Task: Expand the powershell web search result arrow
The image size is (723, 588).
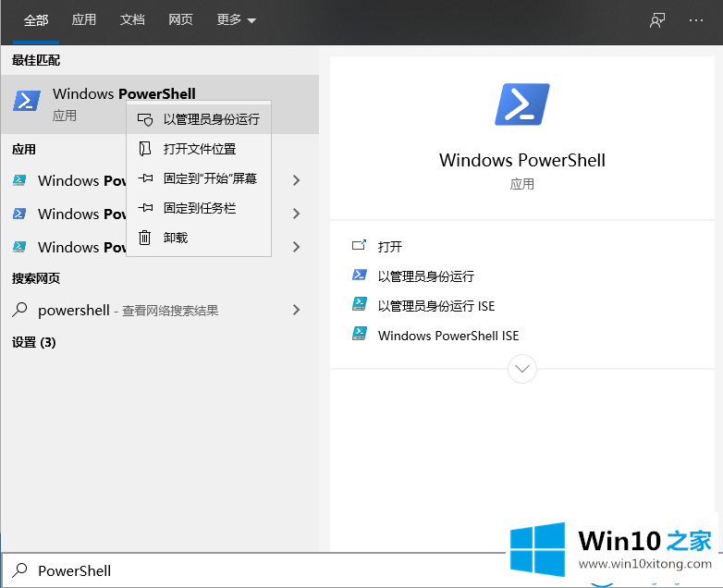Action: 296,310
